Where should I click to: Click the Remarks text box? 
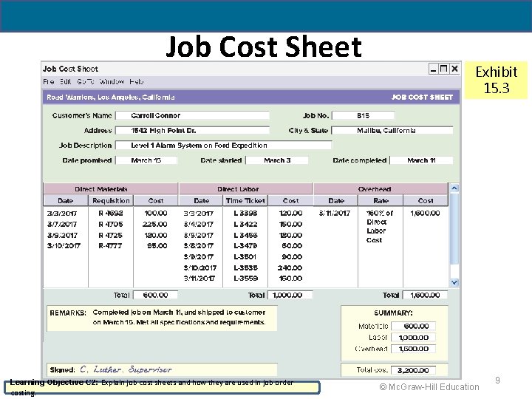(162, 318)
